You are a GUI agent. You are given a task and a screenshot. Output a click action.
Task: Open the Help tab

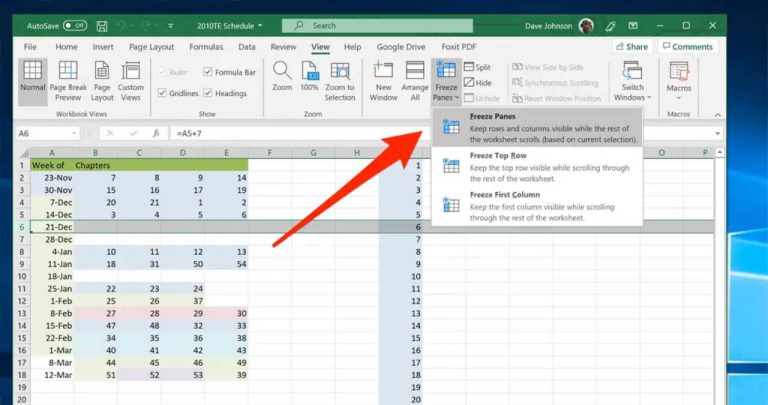click(x=352, y=47)
